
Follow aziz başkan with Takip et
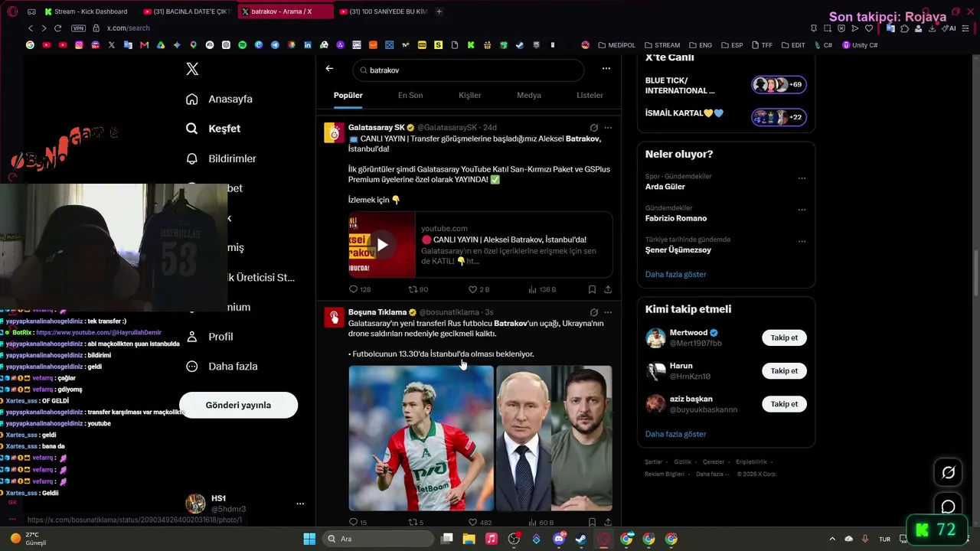point(784,404)
